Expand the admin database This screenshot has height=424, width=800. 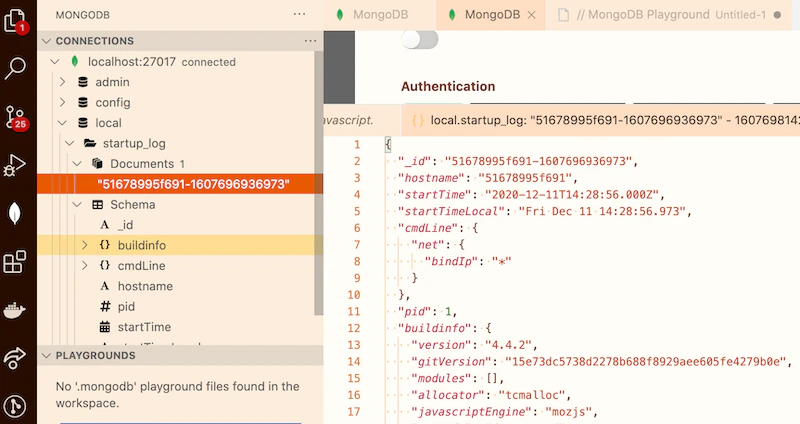pyautogui.click(x=62, y=82)
